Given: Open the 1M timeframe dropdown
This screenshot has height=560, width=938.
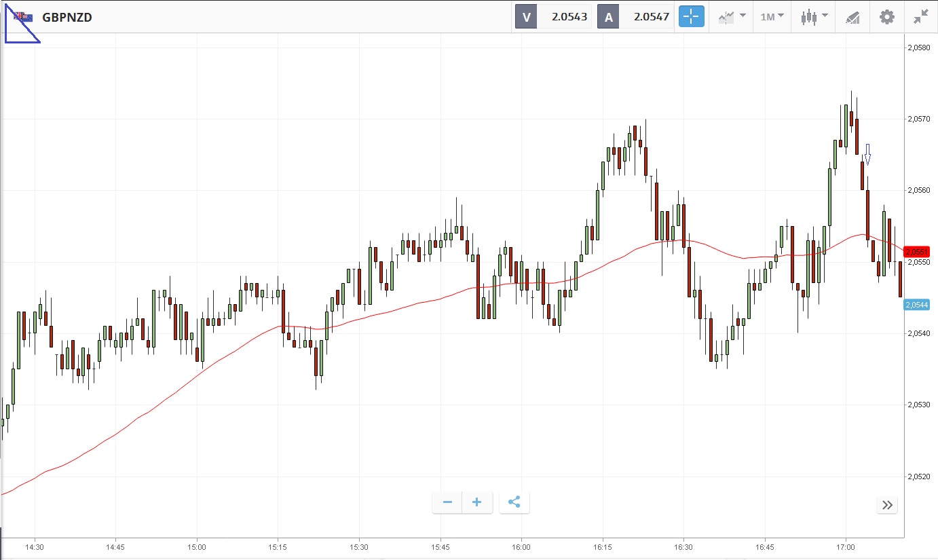Looking at the screenshot, I should (x=772, y=17).
